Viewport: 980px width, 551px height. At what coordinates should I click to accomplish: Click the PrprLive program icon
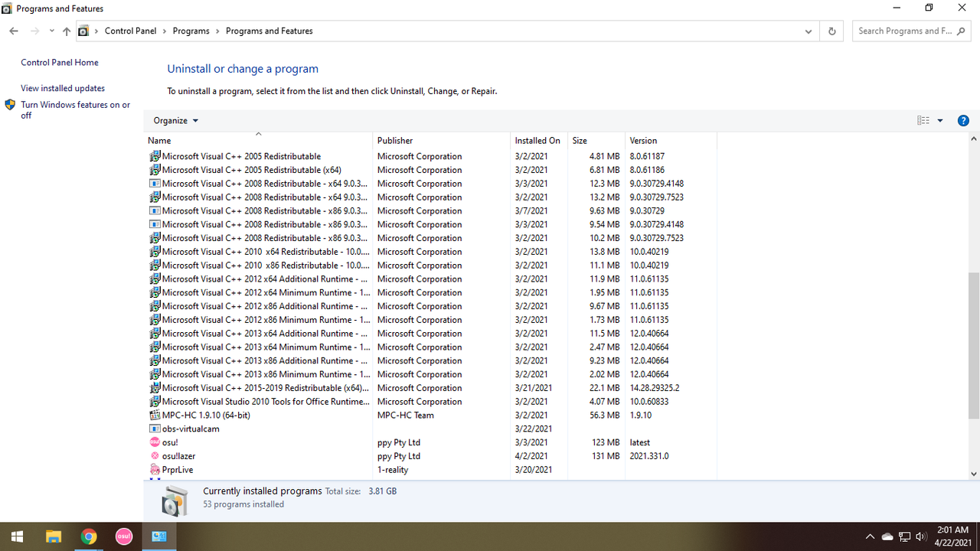pyautogui.click(x=155, y=470)
